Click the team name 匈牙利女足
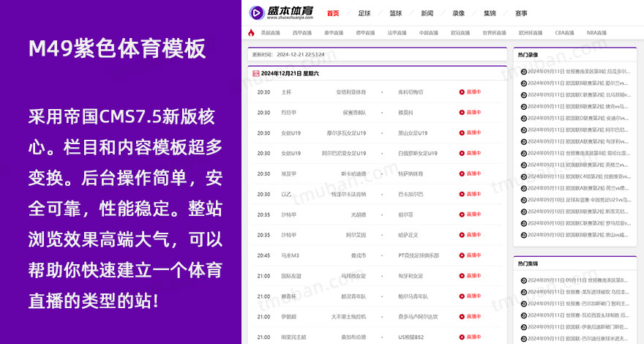 [411, 276]
